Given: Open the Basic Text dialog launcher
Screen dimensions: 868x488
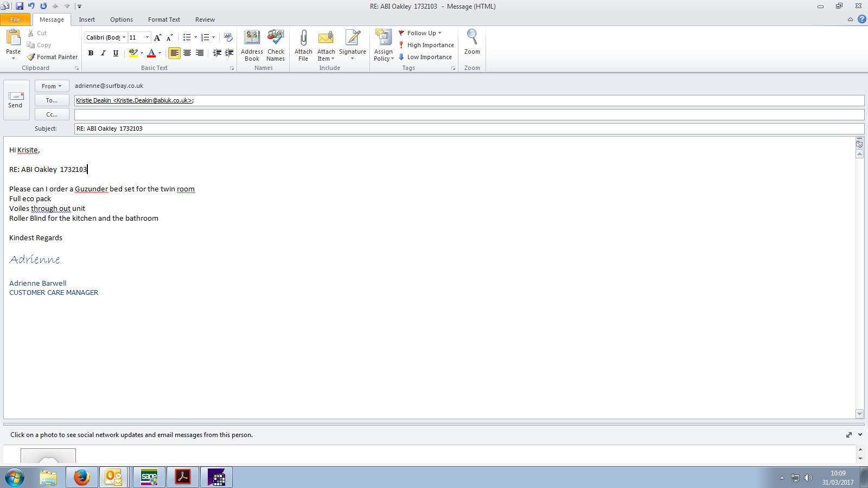Looking at the screenshot, I should click(x=232, y=68).
